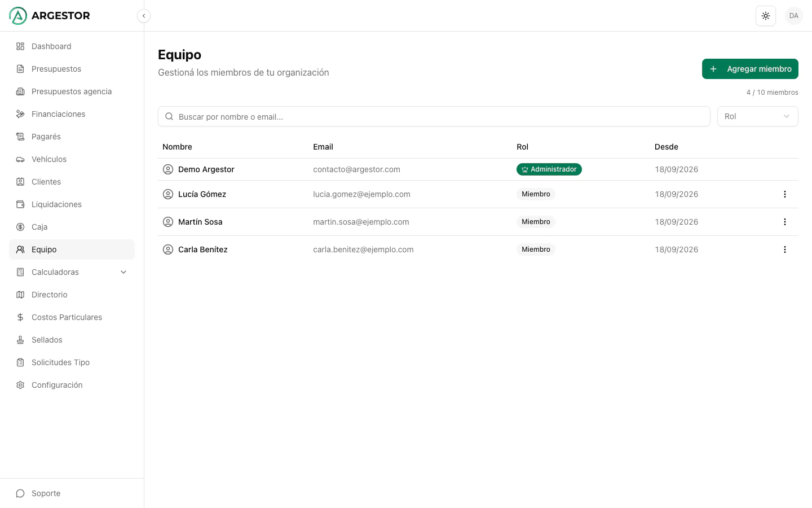Viewport: 812px width, 508px height.
Task: Click the Presupuestos document icon
Action: point(20,69)
